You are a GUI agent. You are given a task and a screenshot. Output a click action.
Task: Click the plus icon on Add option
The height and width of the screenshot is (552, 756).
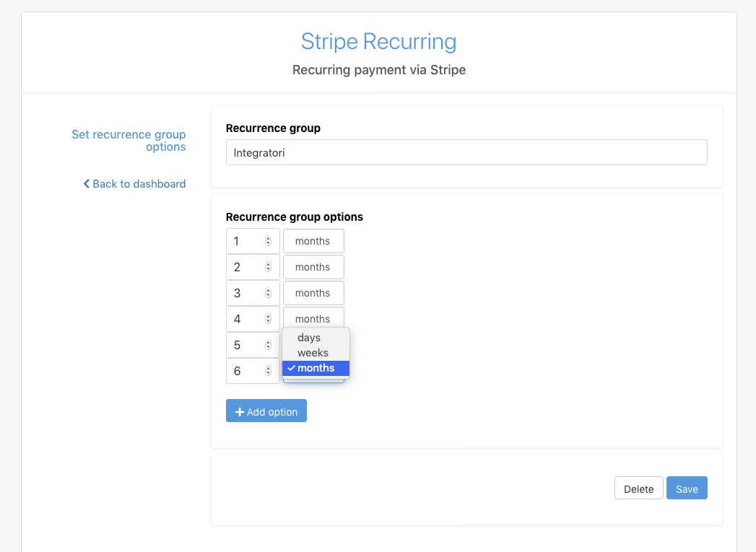point(240,412)
